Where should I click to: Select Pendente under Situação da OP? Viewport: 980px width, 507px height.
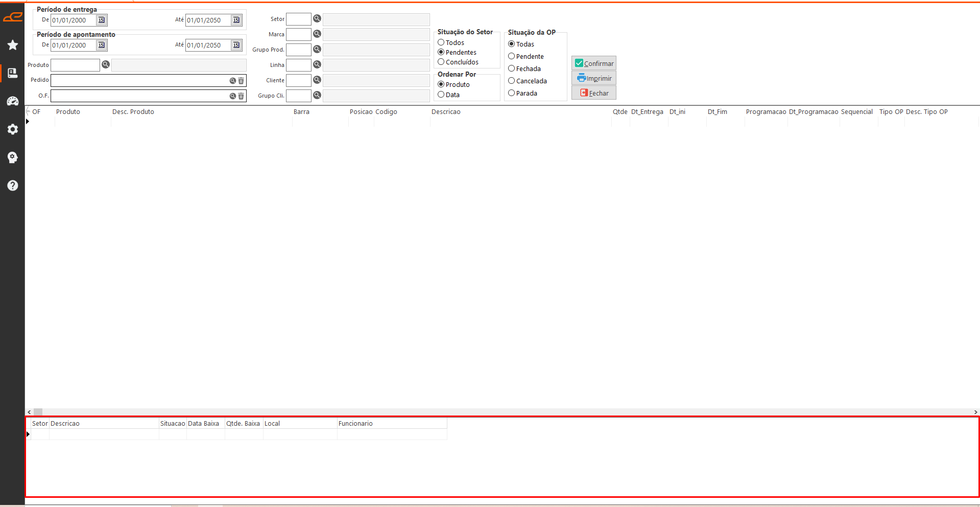point(511,56)
